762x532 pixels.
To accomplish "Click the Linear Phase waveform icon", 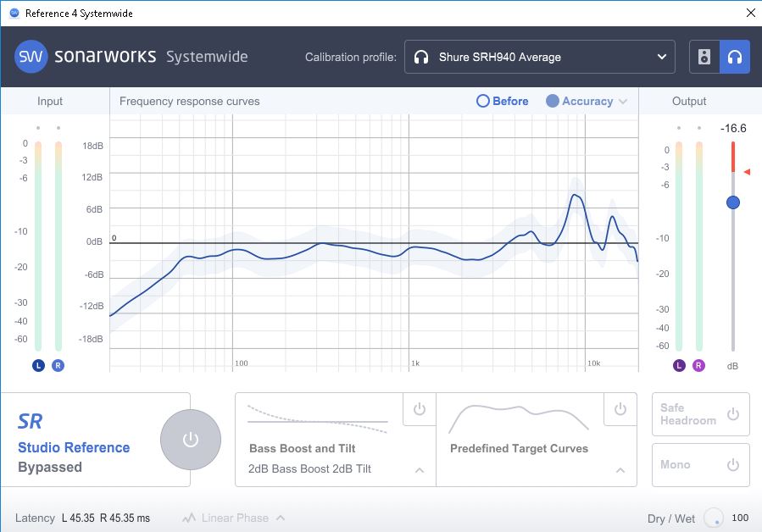I will (x=188, y=518).
